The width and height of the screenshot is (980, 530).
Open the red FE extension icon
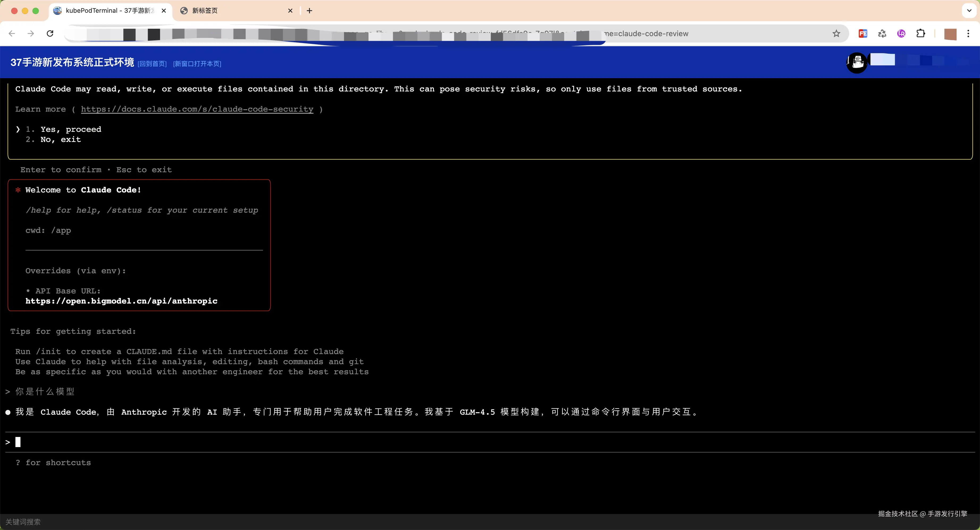coord(863,33)
